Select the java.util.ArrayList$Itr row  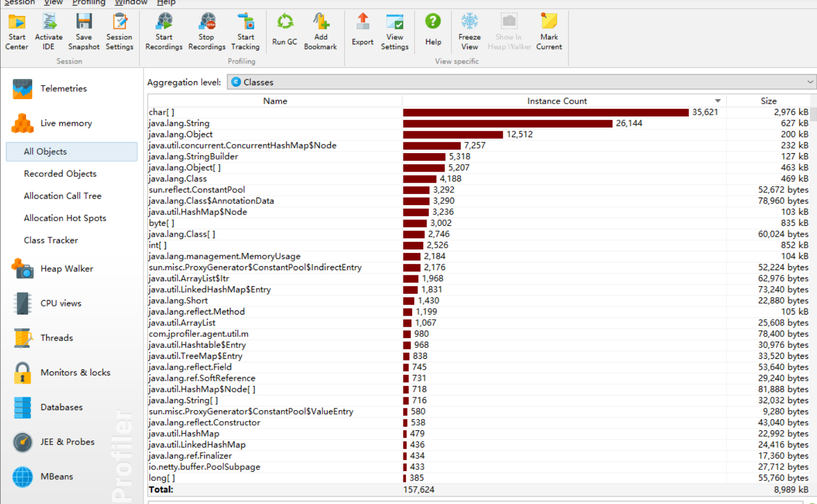[x=479, y=279]
